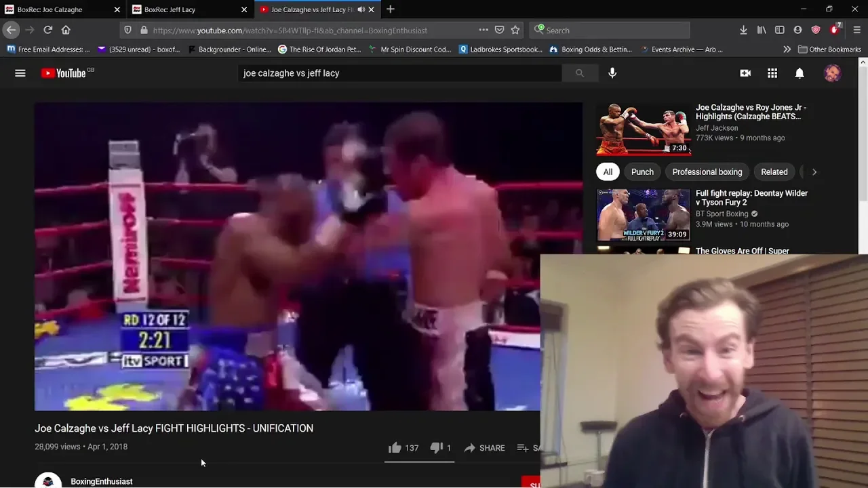This screenshot has height=488, width=868.
Task: Show more bookmarks via the double-chevron
Action: click(787, 49)
